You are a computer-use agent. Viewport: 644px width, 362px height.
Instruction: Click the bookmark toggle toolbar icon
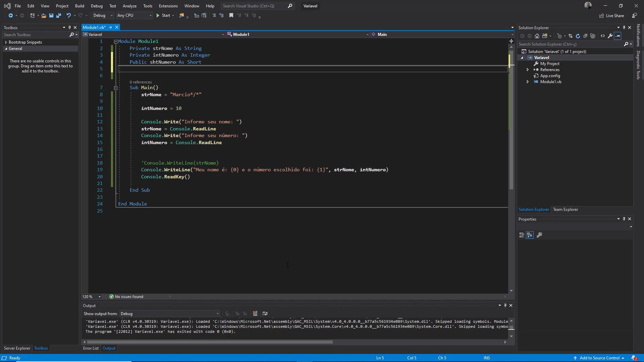click(x=231, y=15)
